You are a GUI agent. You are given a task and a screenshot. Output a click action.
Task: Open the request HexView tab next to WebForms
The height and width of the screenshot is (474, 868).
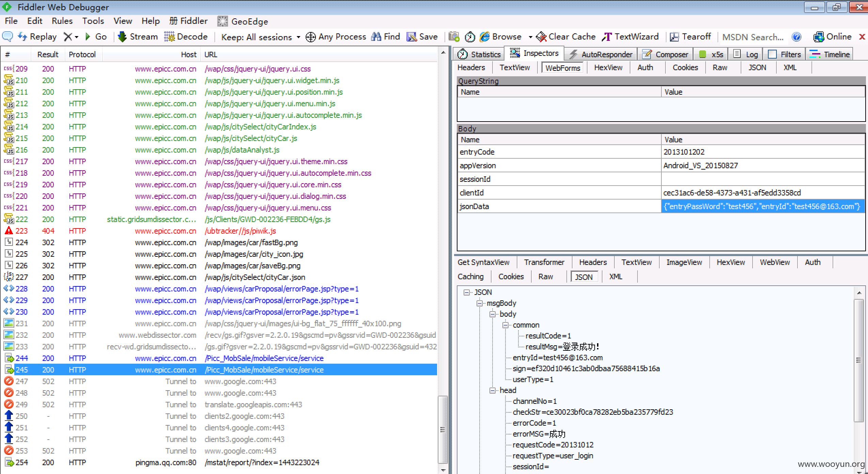(608, 67)
